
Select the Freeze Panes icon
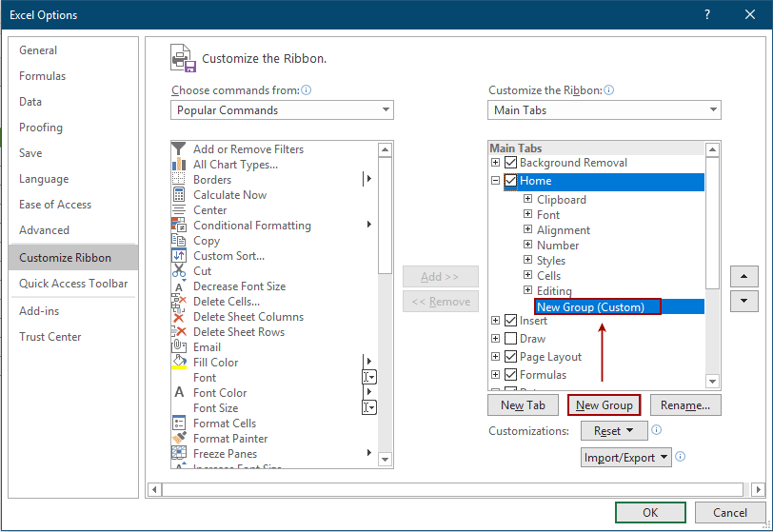[178, 453]
